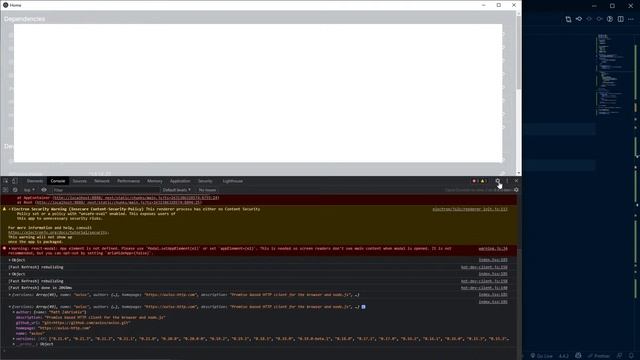Select the homepage property value
Screen dimensions: 640x360
[x=64, y=328]
